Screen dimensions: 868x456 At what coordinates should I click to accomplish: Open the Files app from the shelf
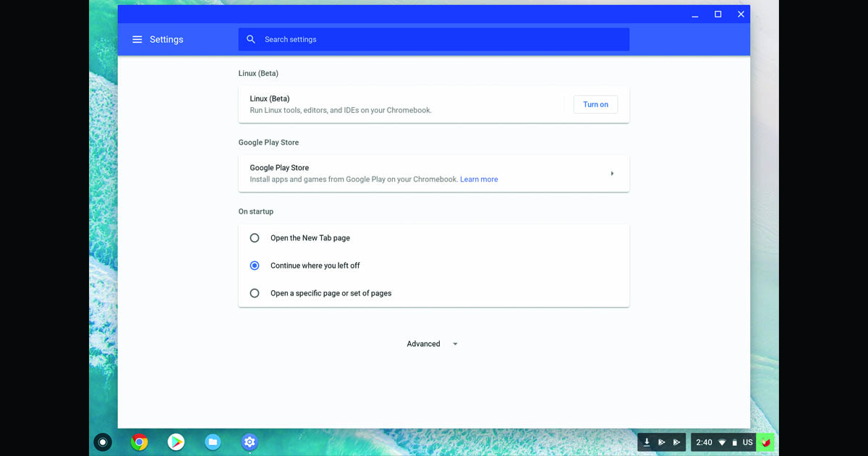[212, 442]
